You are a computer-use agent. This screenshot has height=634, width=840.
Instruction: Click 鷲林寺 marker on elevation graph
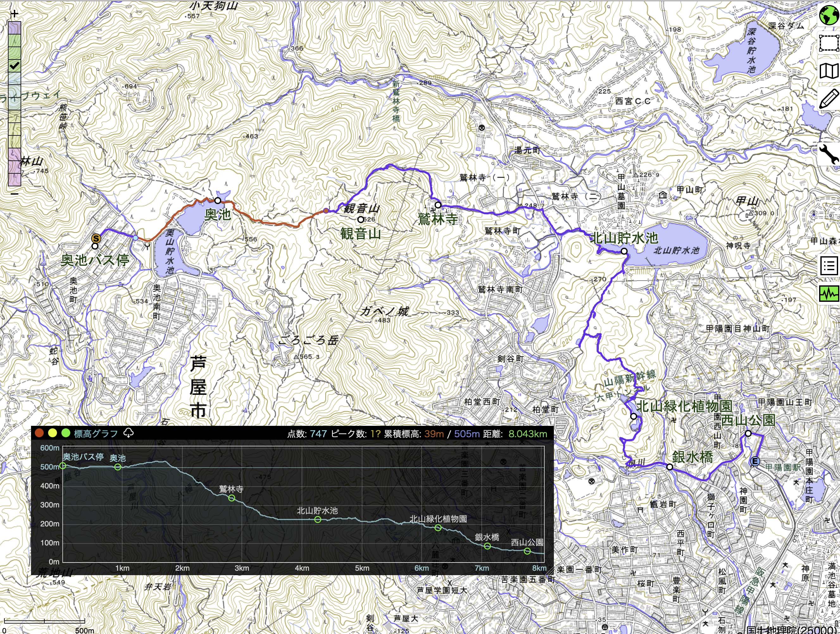click(x=232, y=498)
